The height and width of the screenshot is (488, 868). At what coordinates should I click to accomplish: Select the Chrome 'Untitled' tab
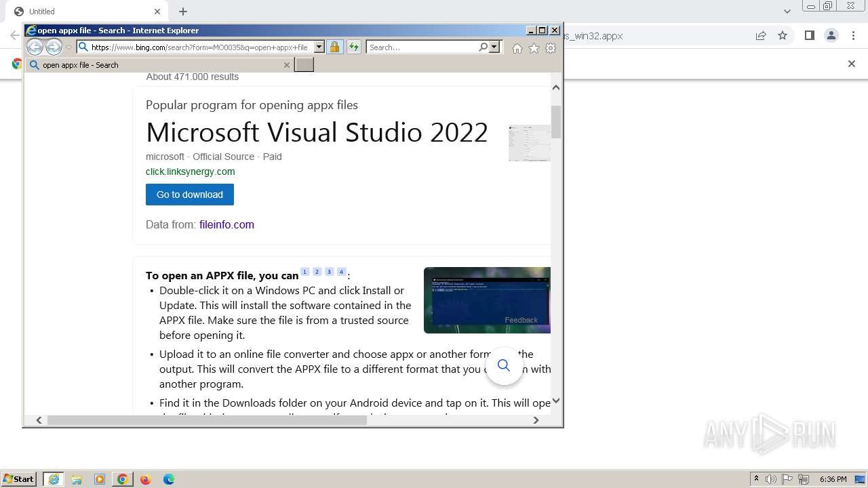[x=87, y=12]
